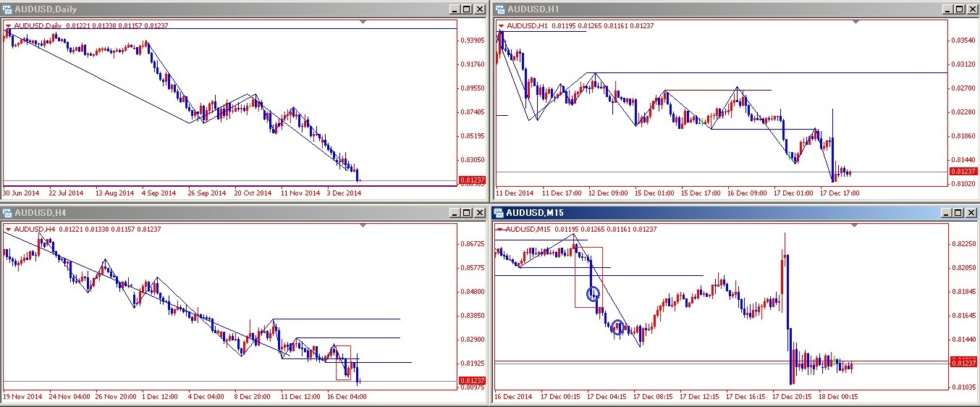Expand the red arrow beside AUDUSD,H4 label
Screen dimensions: 980x407
(x=9, y=230)
